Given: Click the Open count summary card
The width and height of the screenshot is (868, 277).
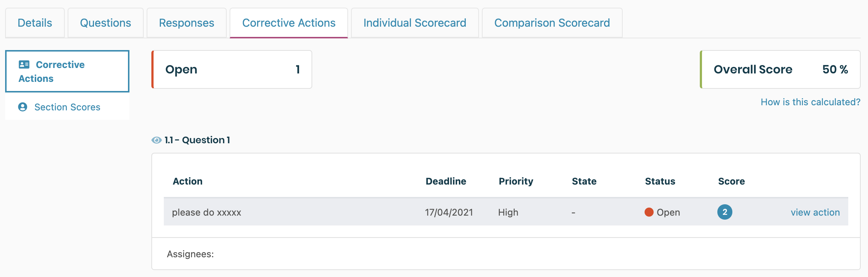Looking at the screenshot, I should click(x=232, y=69).
